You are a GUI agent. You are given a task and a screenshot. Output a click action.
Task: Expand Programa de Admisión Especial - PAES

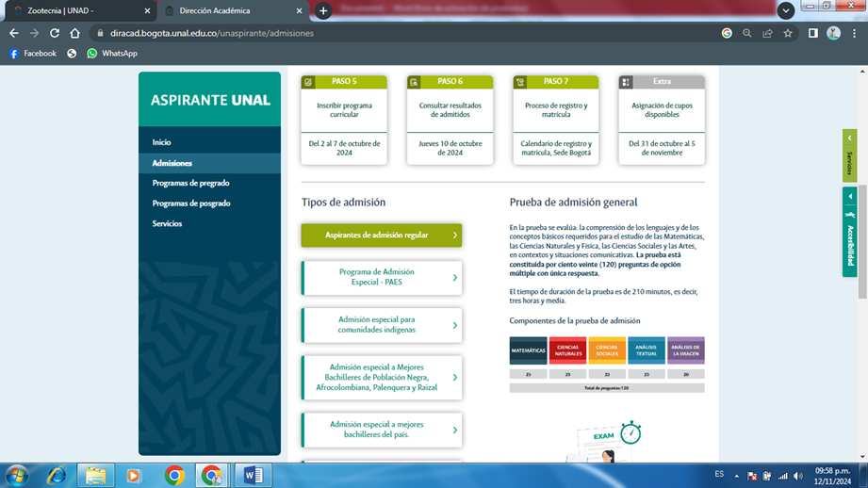382,277
